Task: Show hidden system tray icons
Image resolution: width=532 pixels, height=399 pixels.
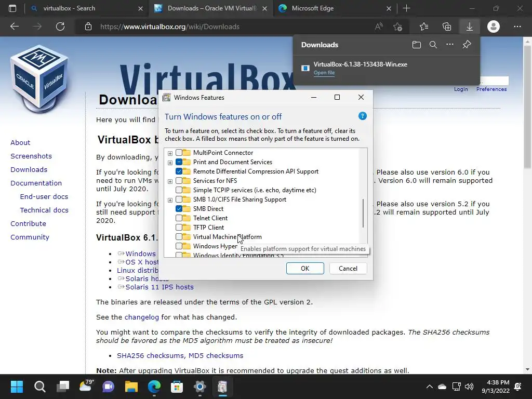Action: (430, 387)
